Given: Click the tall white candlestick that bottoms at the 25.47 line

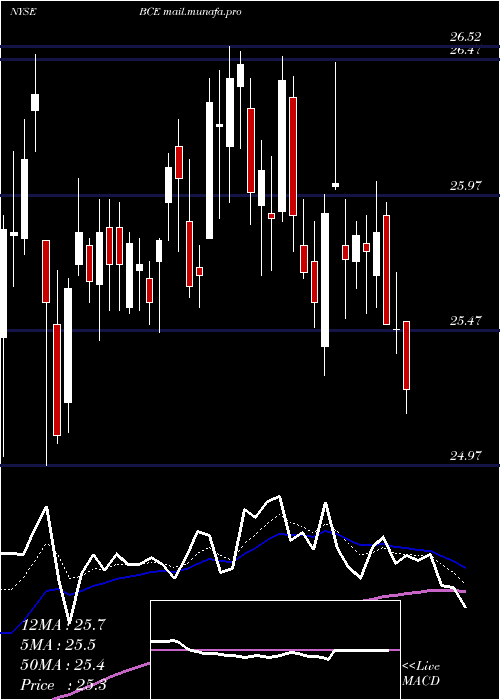Looking at the screenshot, I should [325, 280].
